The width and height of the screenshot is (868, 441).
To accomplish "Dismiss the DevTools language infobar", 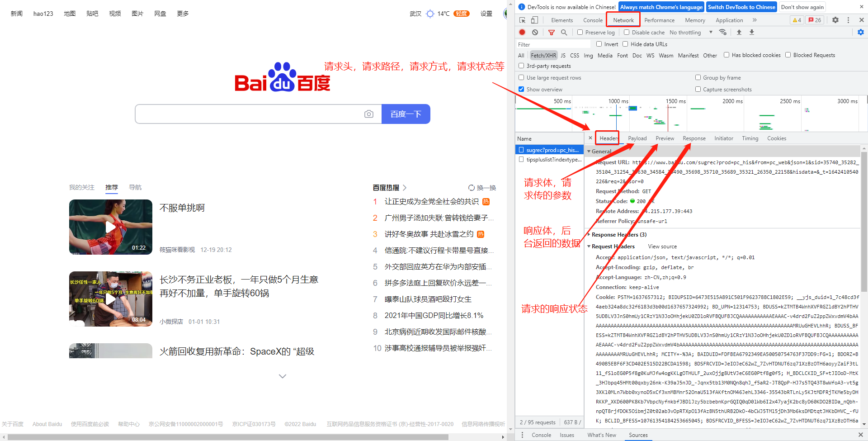I will 861,7.
